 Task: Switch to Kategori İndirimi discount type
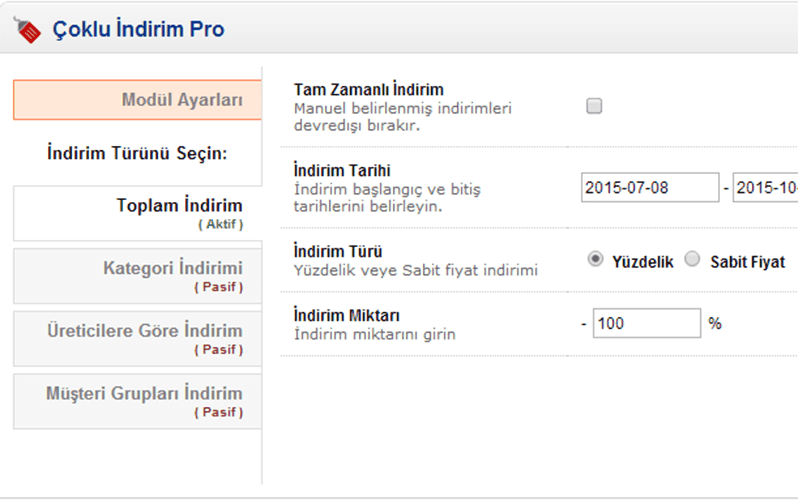(x=137, y=276)
